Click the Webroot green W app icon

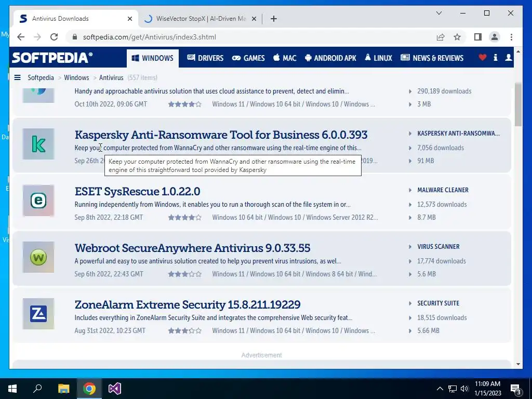point(38,257)
